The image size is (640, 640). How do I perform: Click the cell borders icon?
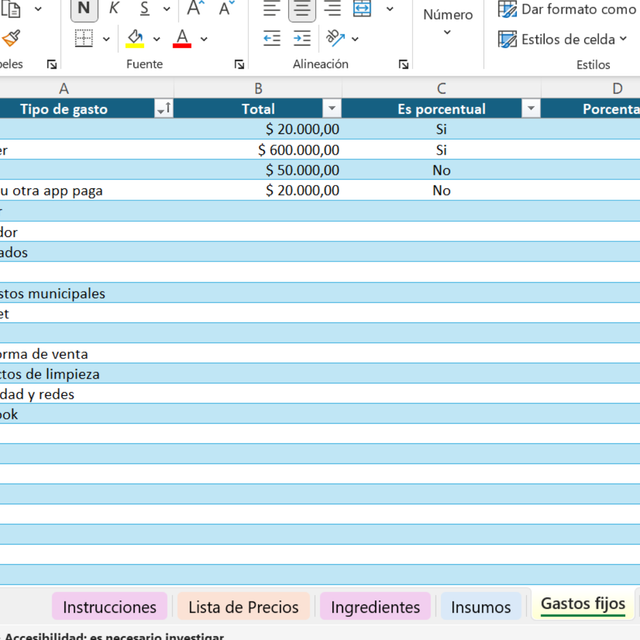point(84,39)
